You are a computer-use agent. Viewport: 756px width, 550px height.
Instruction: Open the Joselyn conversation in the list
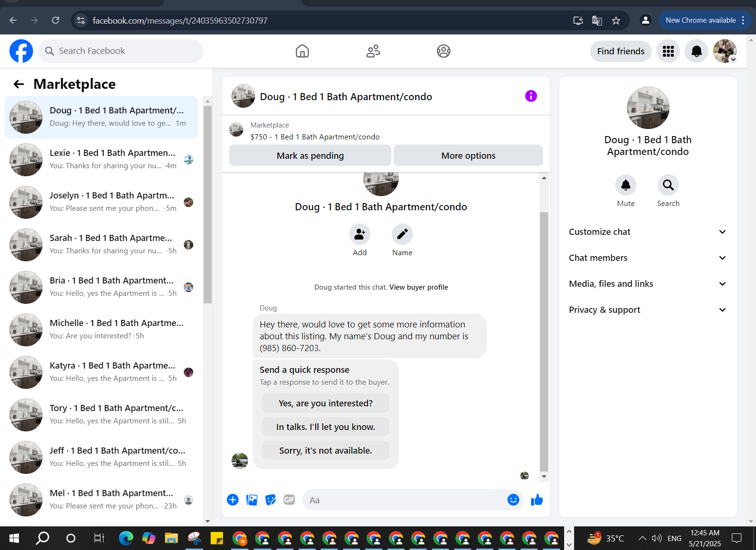pyautogui.click(x=102, y=202)
